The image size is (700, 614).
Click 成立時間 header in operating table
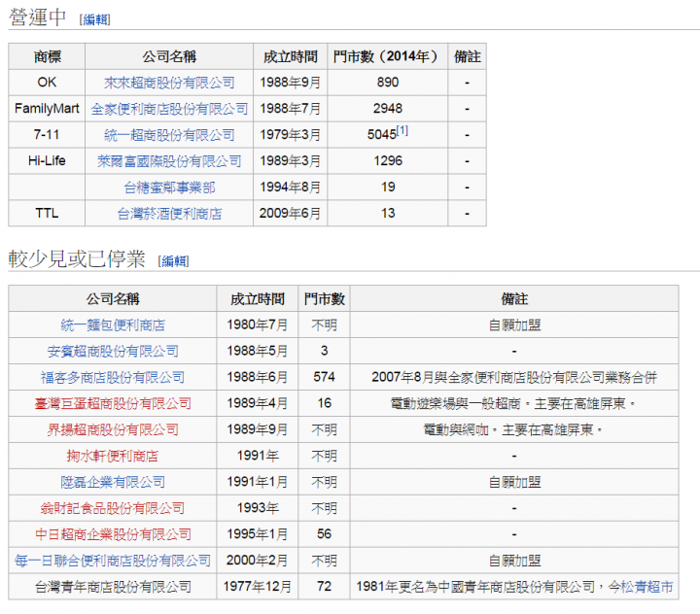pyautogui.click(x=290, y=56)
